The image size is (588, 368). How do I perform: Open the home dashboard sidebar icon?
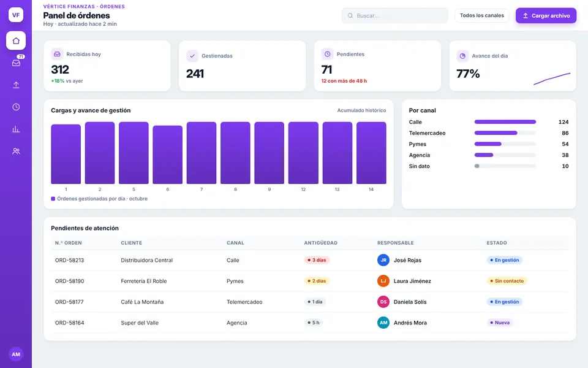pos(16,40)
